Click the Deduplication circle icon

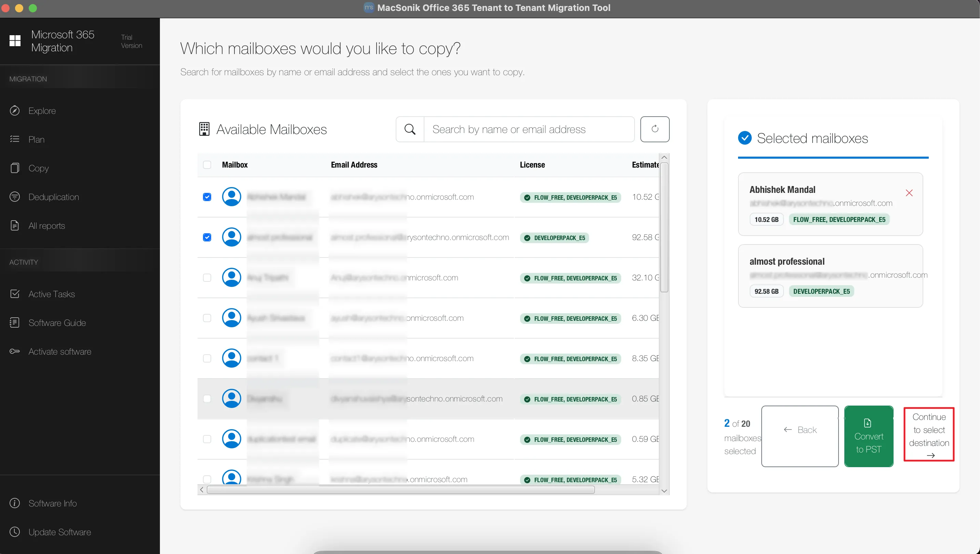point(15,197)
